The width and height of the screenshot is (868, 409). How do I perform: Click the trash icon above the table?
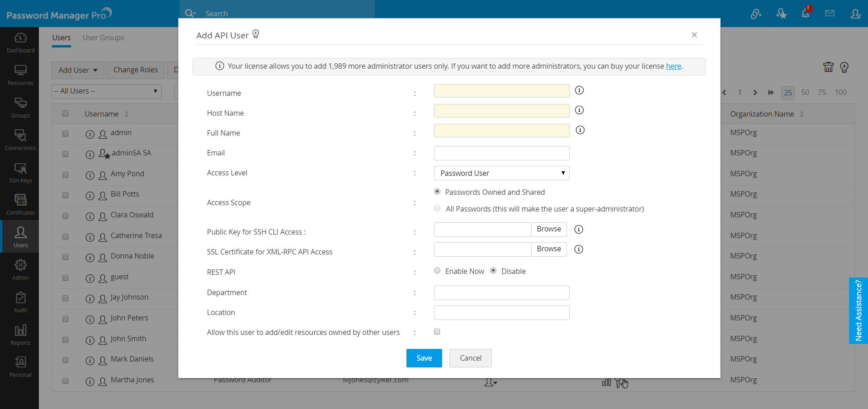828,67
